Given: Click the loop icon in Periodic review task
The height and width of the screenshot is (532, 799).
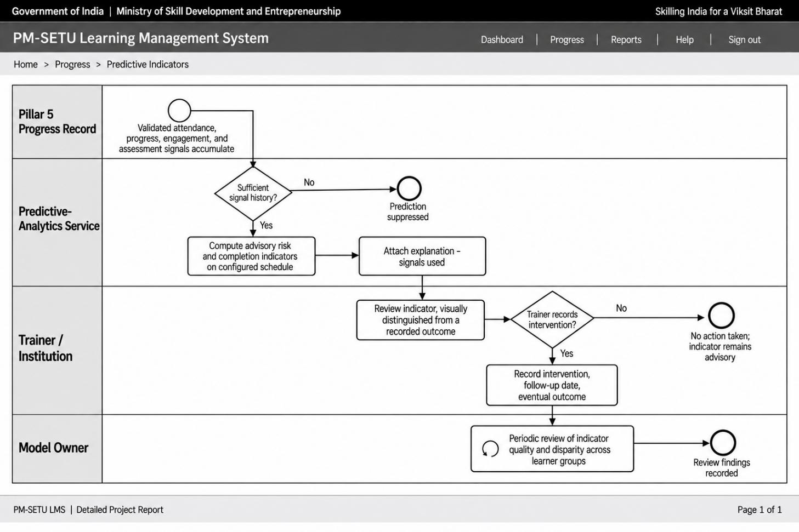Looking at the screenshot, I should tap(490, 449).
